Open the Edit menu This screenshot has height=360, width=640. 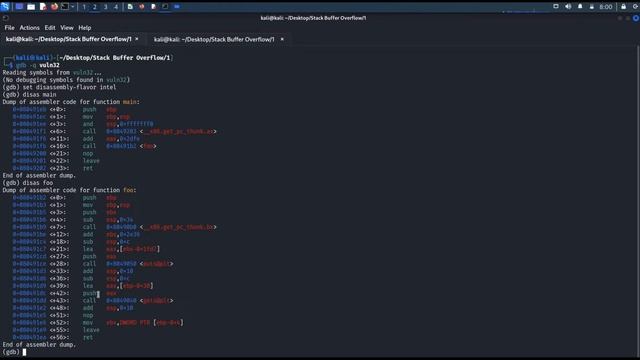point(50,28)
